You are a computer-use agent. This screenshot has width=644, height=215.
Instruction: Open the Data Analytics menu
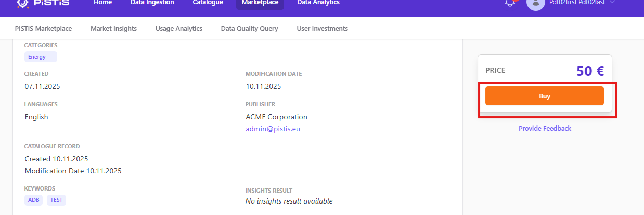(318, 3)
